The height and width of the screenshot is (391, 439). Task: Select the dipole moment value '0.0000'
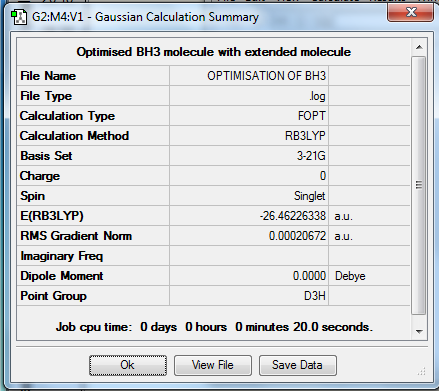pyautogui.click(x=309, y=276)
